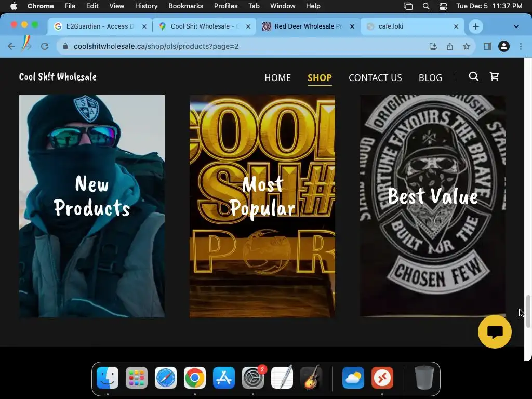Open the Edit menu
Image resolution: width=532 pixels, height=399 pixels.
(x=92, y=6)
